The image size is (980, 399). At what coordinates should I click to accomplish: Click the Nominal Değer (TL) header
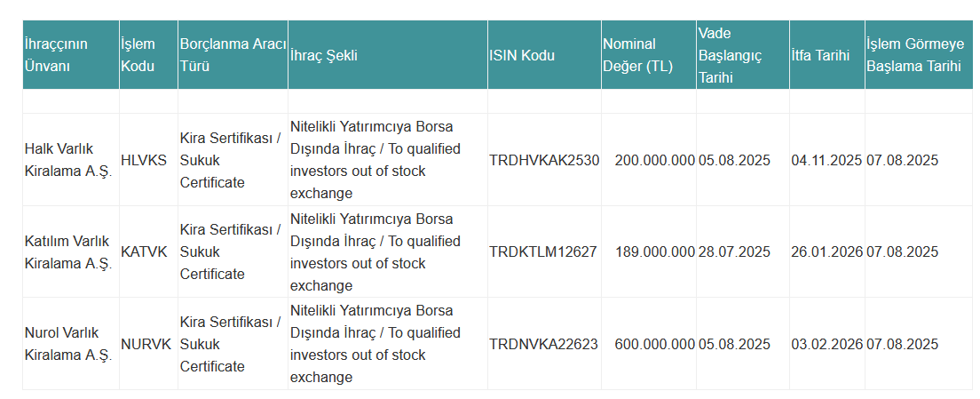[x=649, y=55]
